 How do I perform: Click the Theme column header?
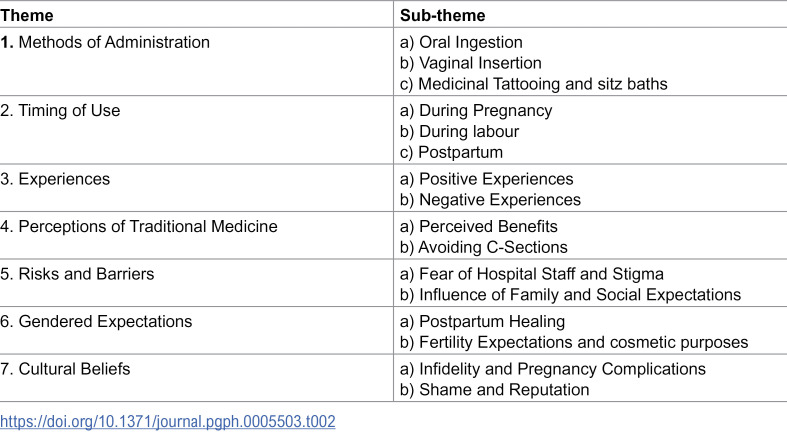(x=27, y=16)
